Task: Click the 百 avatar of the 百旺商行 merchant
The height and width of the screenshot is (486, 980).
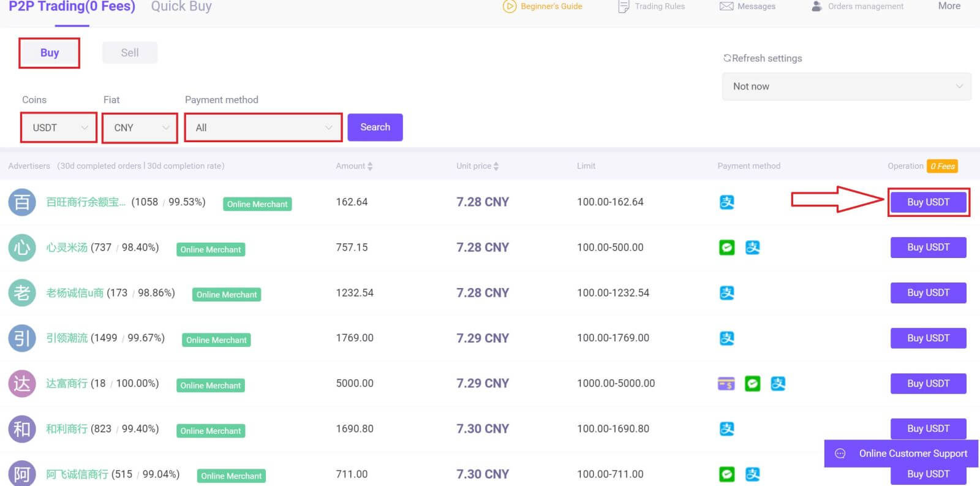Action: coord(22,202)
